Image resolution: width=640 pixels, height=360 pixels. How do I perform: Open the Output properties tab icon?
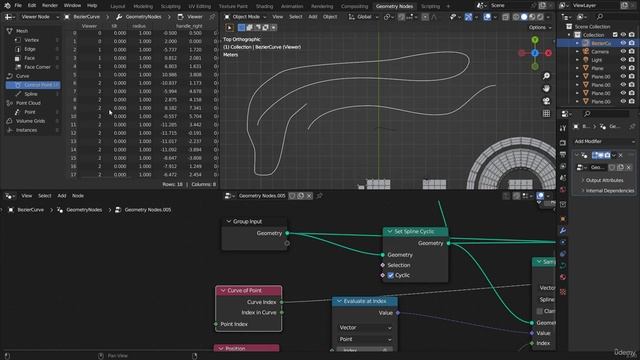(563, 154)
